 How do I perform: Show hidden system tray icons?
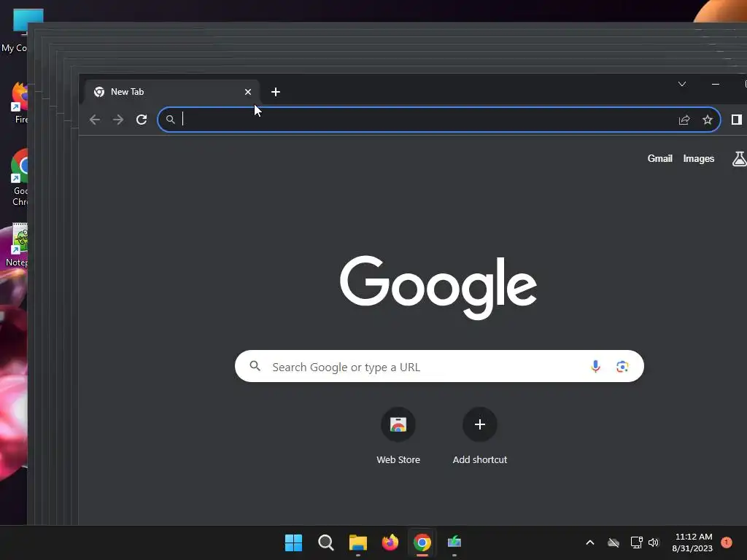click(589, 542)
